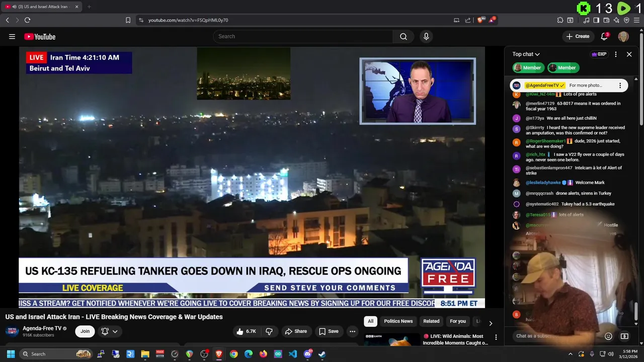The height and width of the screenshot is (362, 644).
Task: Open the Brave VPN shield icon
Action: coord(626,20)
